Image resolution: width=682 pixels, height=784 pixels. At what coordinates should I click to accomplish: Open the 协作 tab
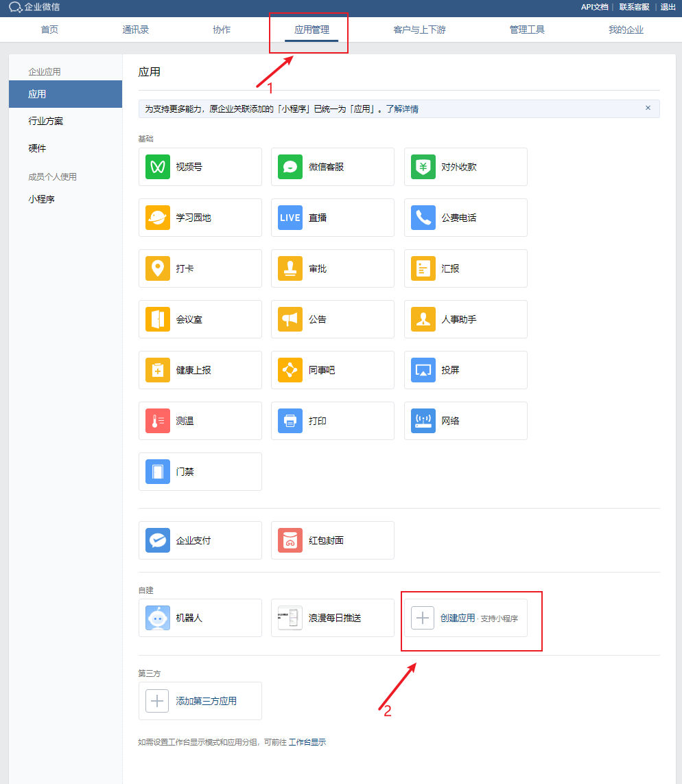pos(222,30)
